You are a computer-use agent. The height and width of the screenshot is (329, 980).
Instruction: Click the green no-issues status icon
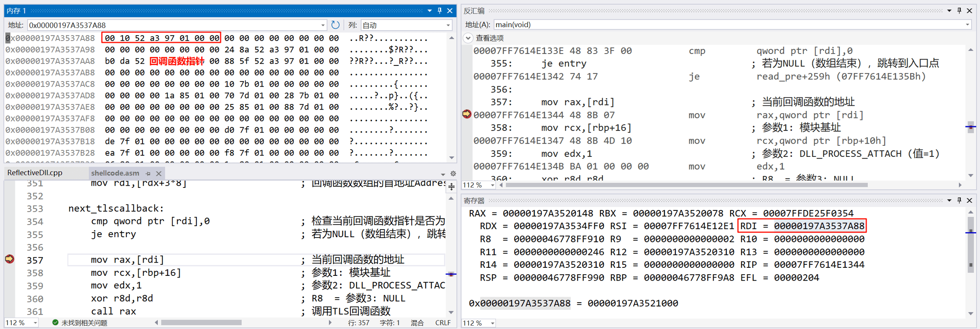(55, 323)
